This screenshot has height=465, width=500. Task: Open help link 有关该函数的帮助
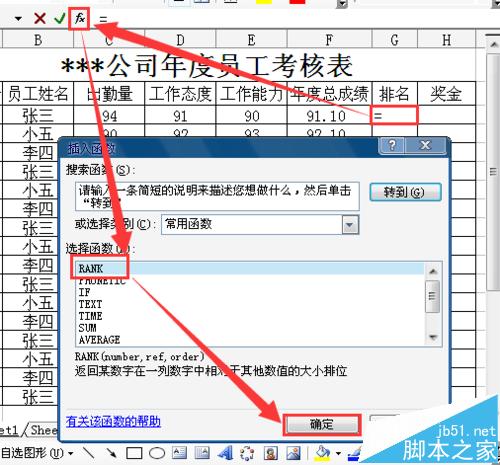113,422
